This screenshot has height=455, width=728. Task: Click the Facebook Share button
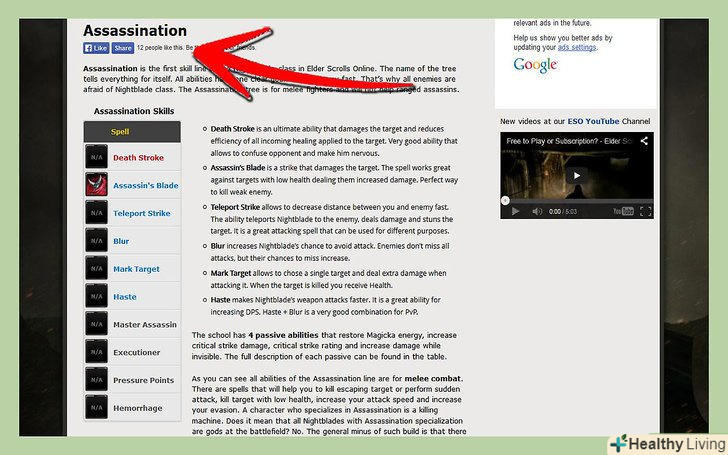(x=123, y=48)
